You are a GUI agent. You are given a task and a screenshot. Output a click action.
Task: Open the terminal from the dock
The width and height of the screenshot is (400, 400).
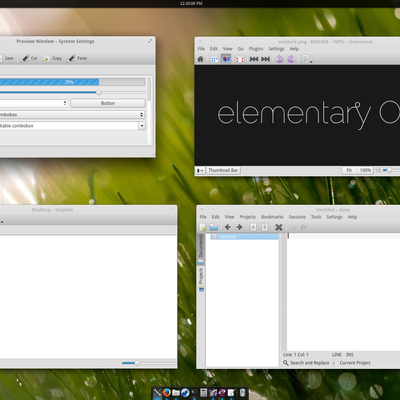coord(194,393)
